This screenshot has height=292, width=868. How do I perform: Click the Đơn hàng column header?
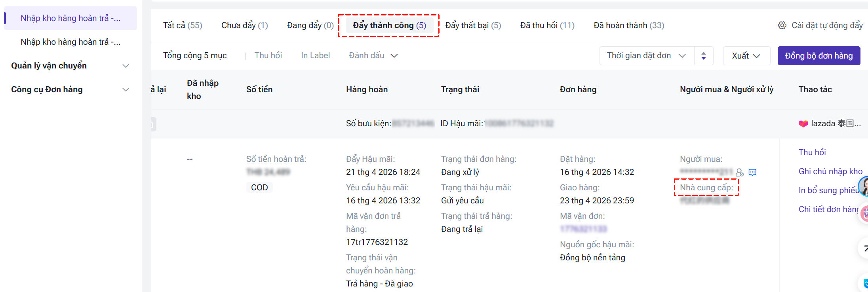pos(578,89)
